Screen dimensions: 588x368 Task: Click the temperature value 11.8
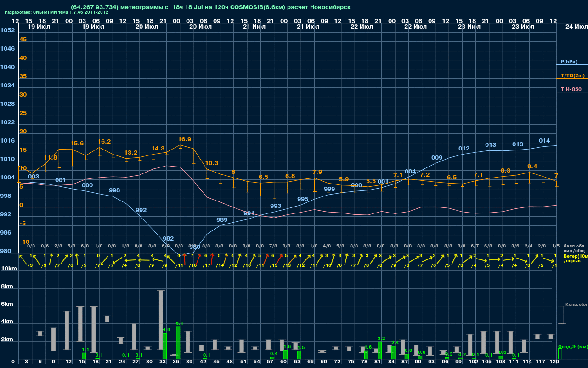coord(51,157)
